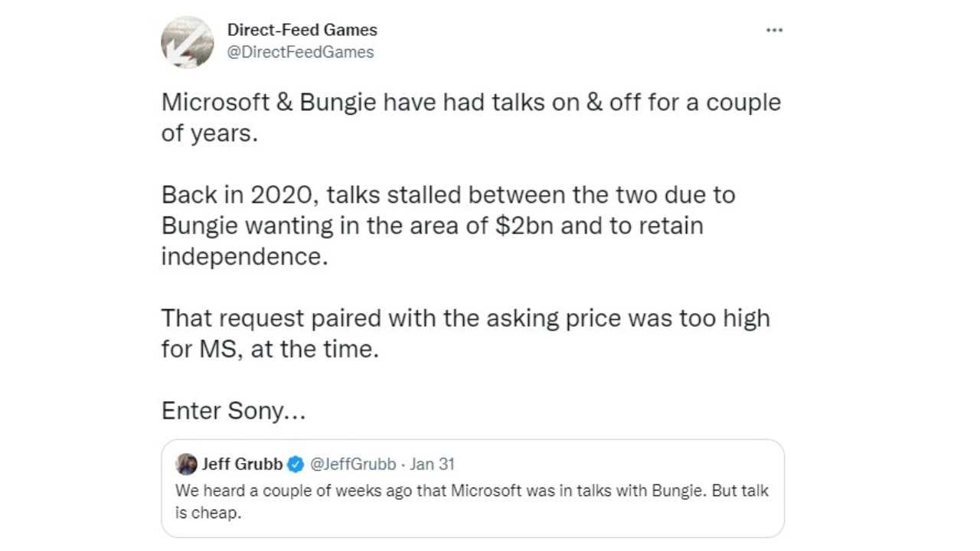Click the Jan 31 timestamp
The width and height of the screenshot is (980, 551).
coord(433,465)
